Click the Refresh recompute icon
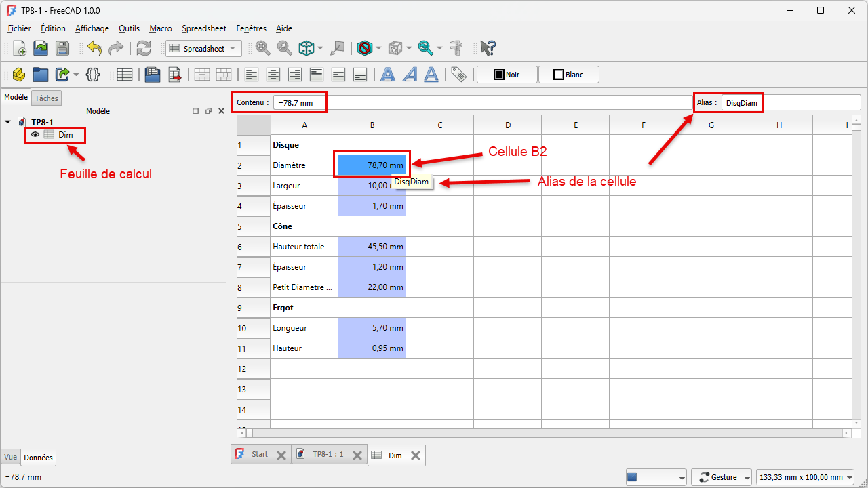 click(x=144, y=48)
